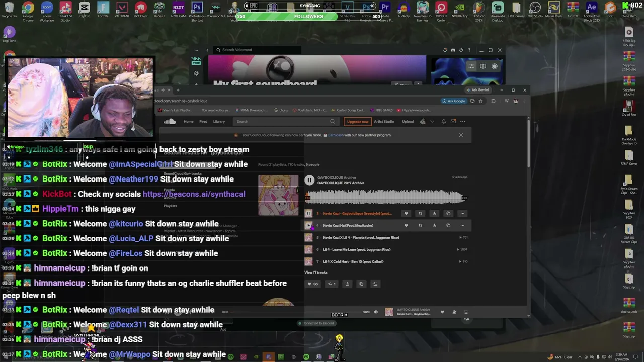Click the SoundCloud search magnifier icon
Image resolution: width=644 pixels, height=362 pixels.
[333, 121]
